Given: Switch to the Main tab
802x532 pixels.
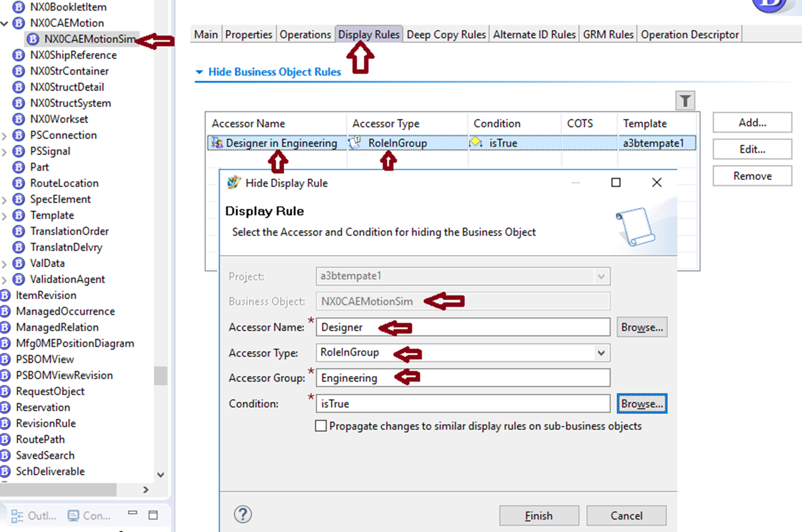Looking at the screenshot, I should click(x=206, y=35).
